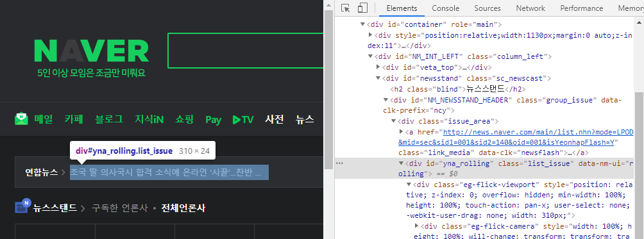Expand the position:relative style div node
This screenshot has height=239, width=644.
pos(371,35)
